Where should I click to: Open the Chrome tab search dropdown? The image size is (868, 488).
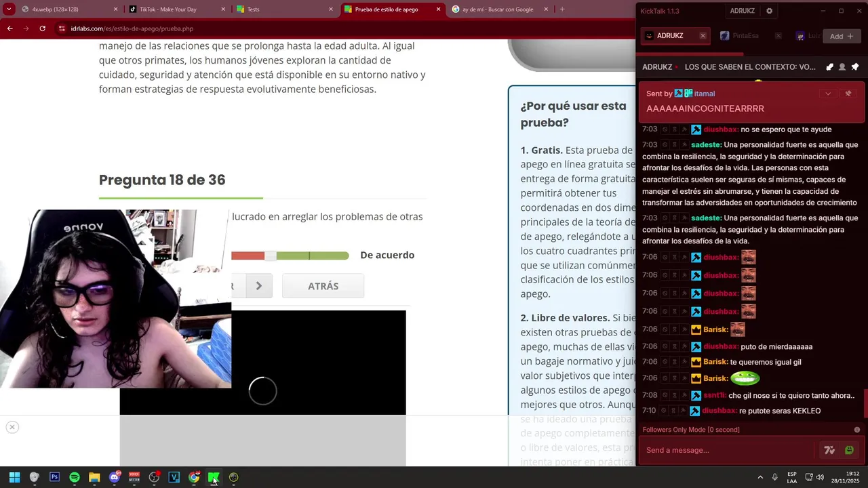click(x=9, y=9)
